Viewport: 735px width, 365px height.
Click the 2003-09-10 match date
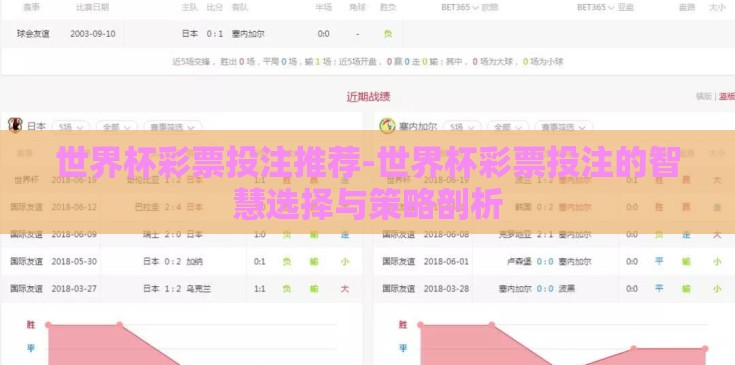pyautogui.click(x=93, y=34)
